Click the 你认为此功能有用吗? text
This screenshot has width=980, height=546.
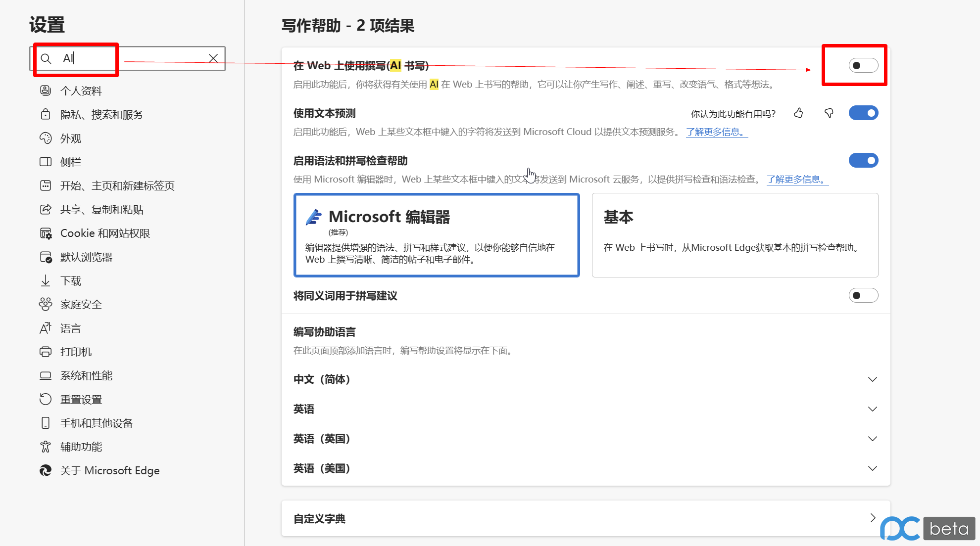point(733,114)
